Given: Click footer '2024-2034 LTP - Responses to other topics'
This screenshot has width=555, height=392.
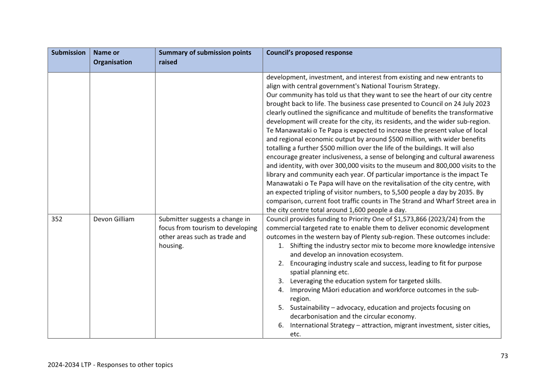Looking at the screenshot, I should point(110,364).
